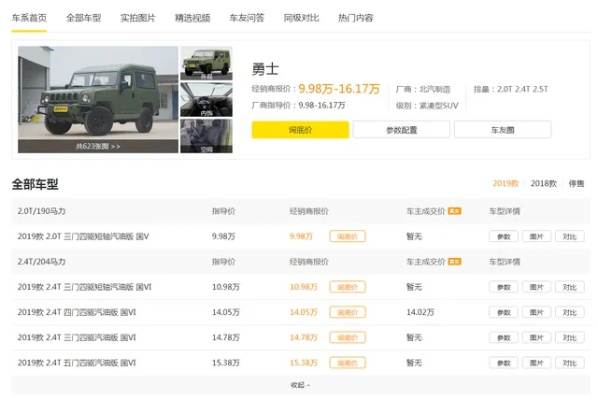Screen dimensions: 598x400
Task: Click the orange badge in 2.4T header row
Action: click(x=455, y=261)
